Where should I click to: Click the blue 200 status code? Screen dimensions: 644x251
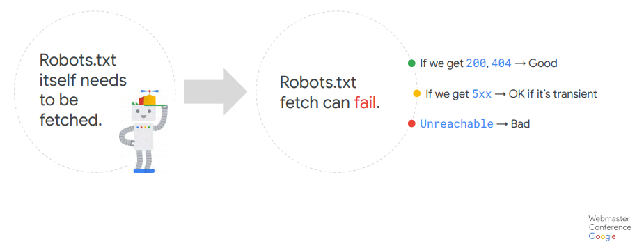click(x=476, y=63)
